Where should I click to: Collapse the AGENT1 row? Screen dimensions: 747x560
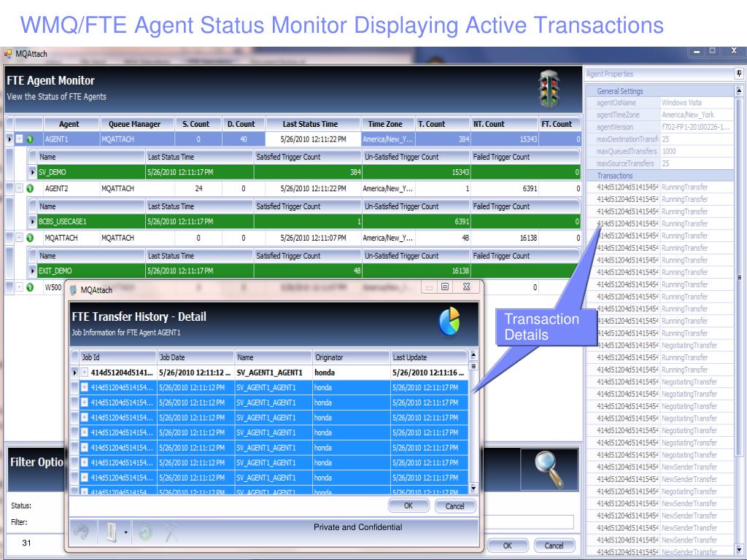(19, 139)
